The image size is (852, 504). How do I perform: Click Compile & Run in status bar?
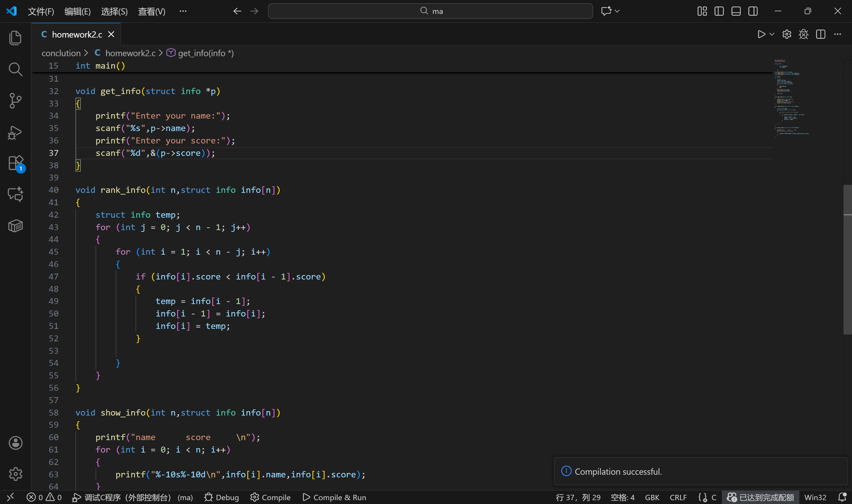(334, 497)
